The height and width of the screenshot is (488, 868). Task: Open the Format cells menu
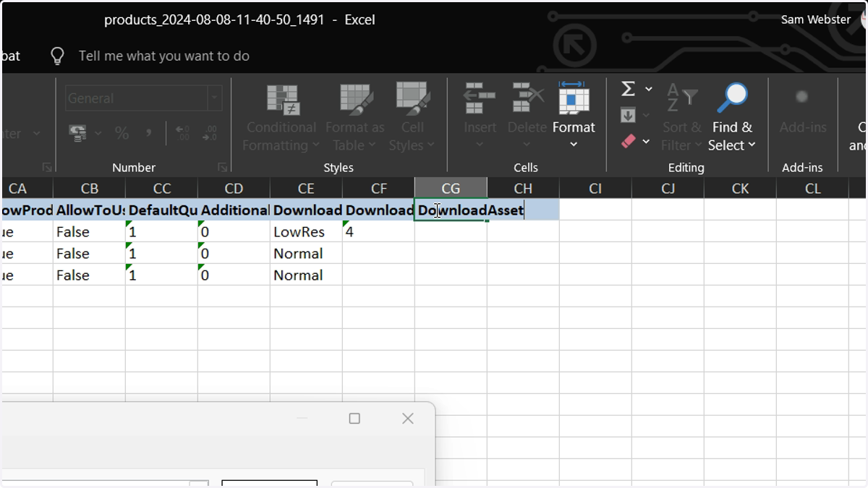pyautogui.click(x=574, y=116)
